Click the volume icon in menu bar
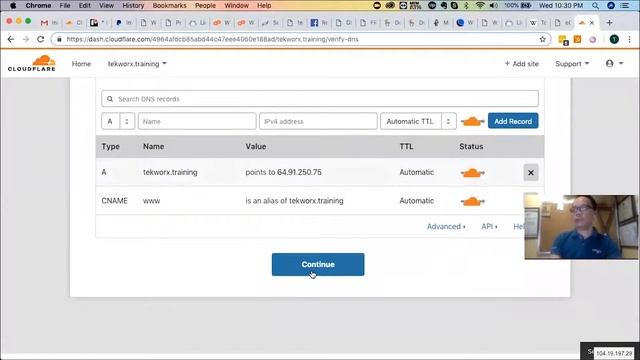Viewport: 640px width, 360px height. pos(493,5)
